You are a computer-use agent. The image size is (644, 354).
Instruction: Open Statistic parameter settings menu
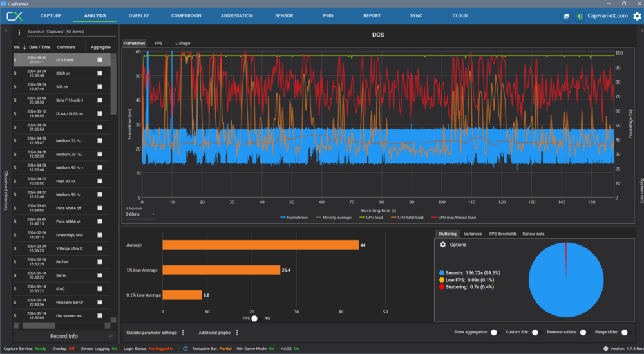183,333
